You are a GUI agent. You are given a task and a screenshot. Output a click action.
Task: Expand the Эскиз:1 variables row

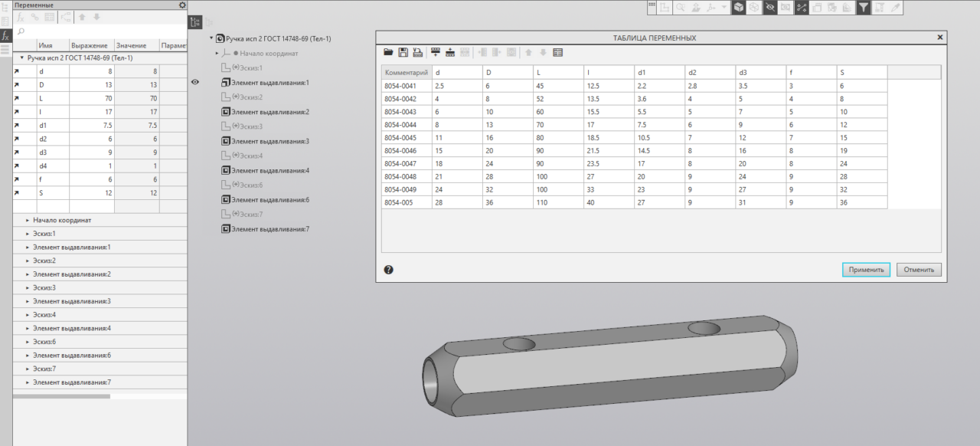pos(28,234)
